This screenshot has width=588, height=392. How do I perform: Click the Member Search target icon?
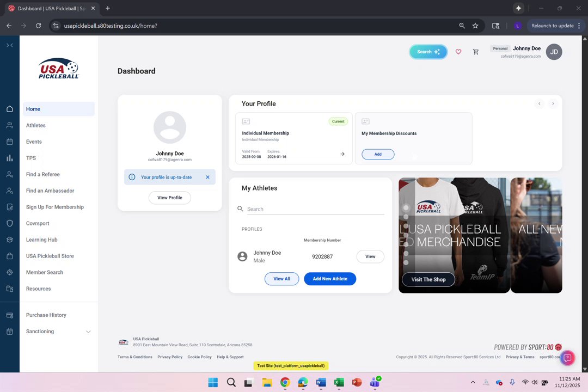click(10, 272)
